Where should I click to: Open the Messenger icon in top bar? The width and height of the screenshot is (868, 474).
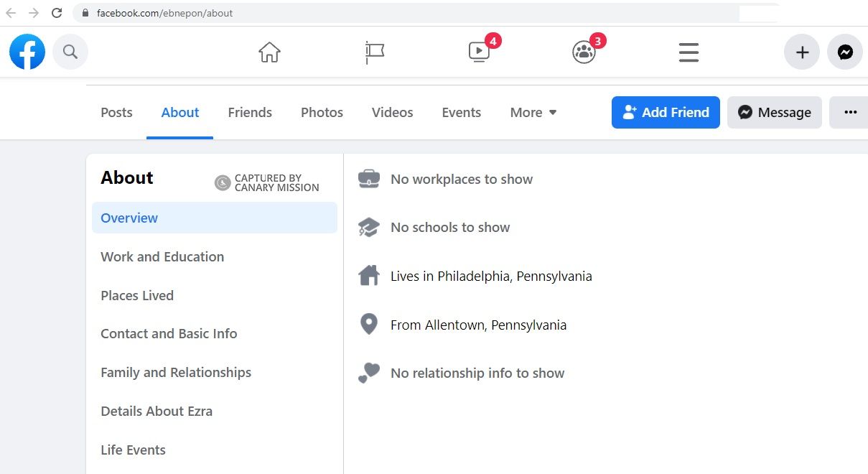845,52
